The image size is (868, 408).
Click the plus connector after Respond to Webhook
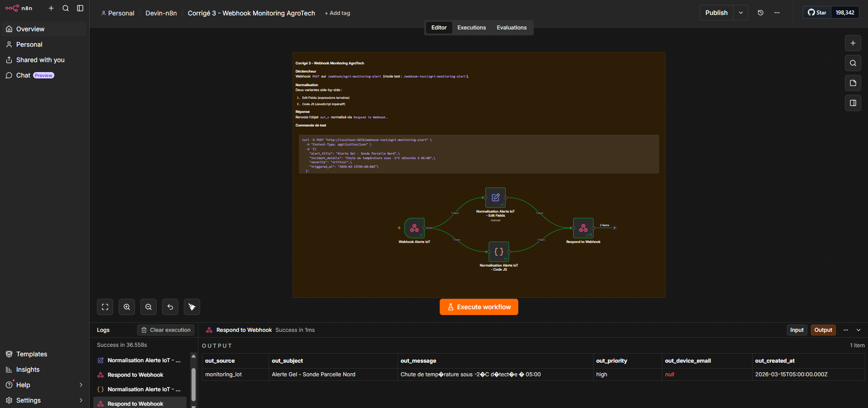click(614, 228)
